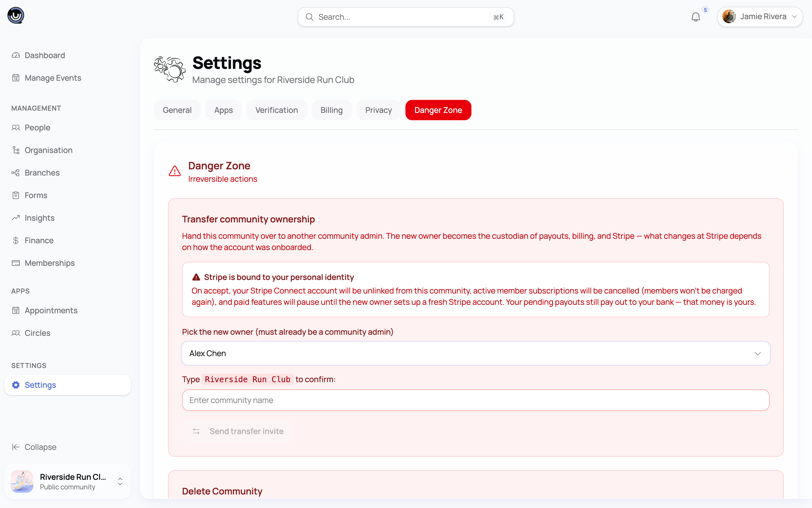Click the Riverside Run Club confirmation code text
This screenshot has height=508, width=812.
pos(248,379)
